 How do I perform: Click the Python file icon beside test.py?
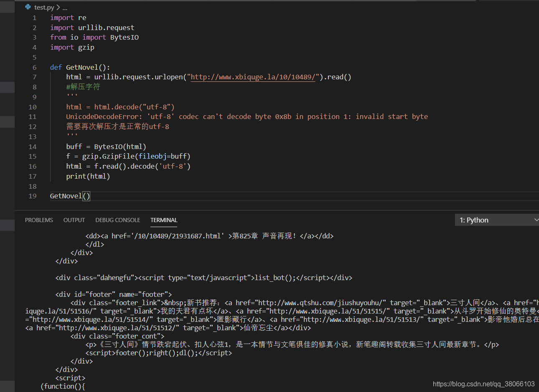28,7
